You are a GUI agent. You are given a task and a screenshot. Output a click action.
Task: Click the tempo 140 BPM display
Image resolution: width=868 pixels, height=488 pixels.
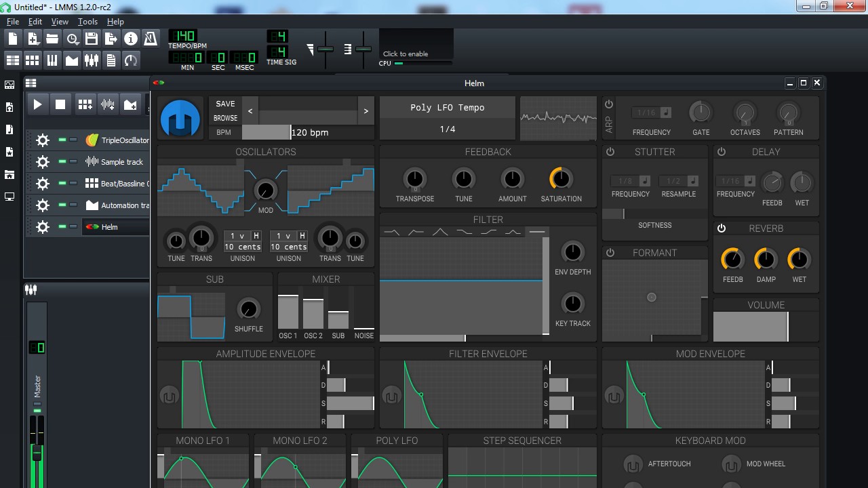182,36
